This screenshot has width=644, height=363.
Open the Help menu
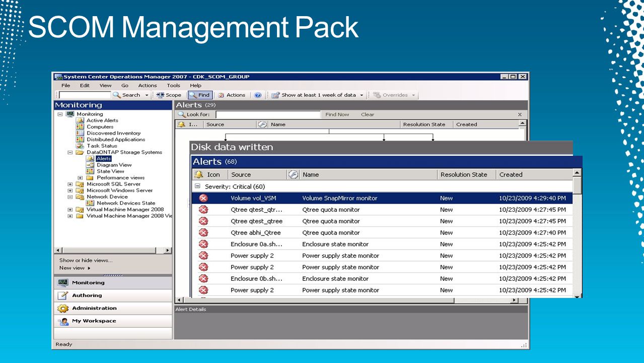(x=195, y=86)
